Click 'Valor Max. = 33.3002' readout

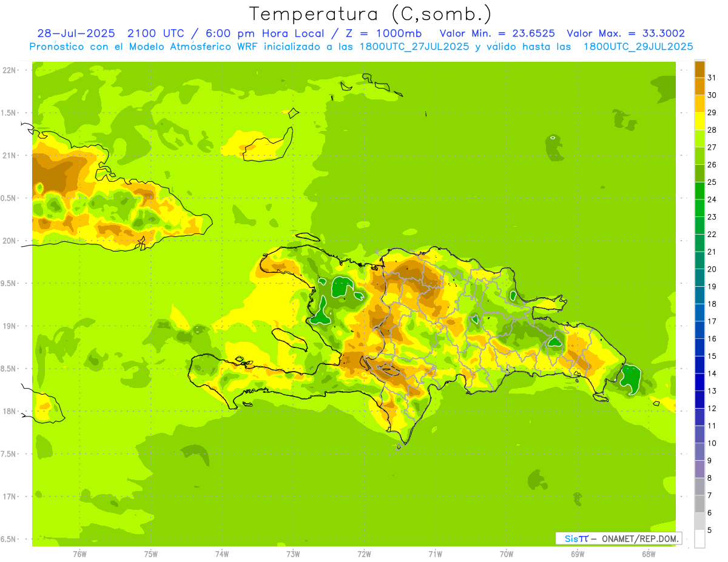pyautogui.click(x=625, y=33)
